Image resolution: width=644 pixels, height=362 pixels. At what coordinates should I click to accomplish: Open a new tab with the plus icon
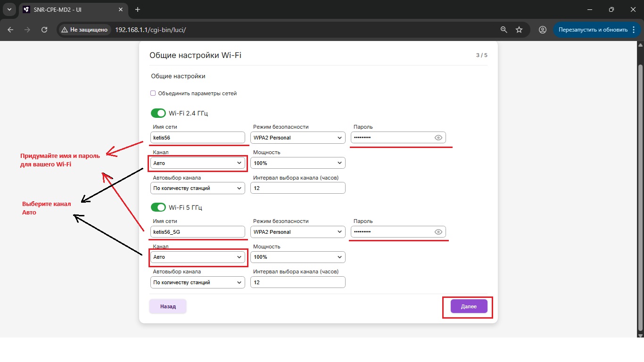138,9
